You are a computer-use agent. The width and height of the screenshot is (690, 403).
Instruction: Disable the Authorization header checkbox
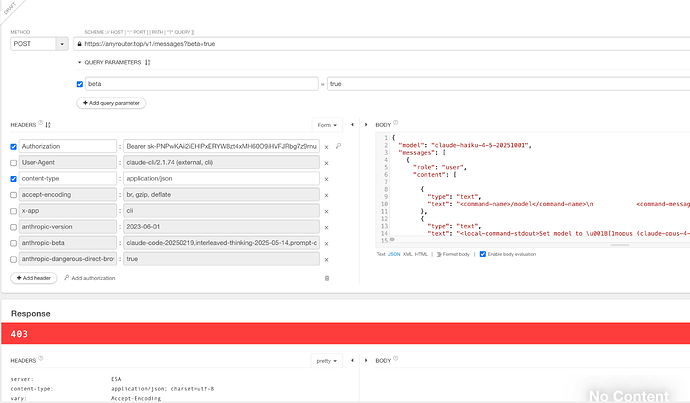(x=14, y=147)
